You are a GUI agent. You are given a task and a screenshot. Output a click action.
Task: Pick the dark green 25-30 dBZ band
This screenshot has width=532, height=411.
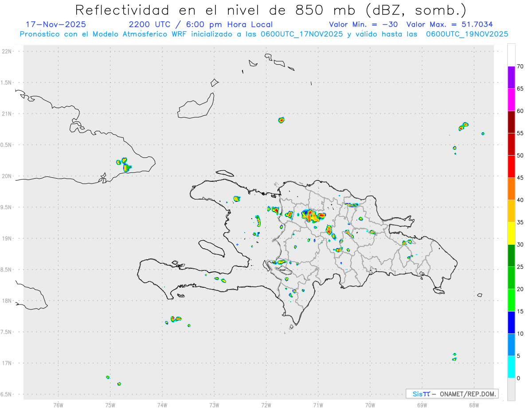(x=511, y=256)
